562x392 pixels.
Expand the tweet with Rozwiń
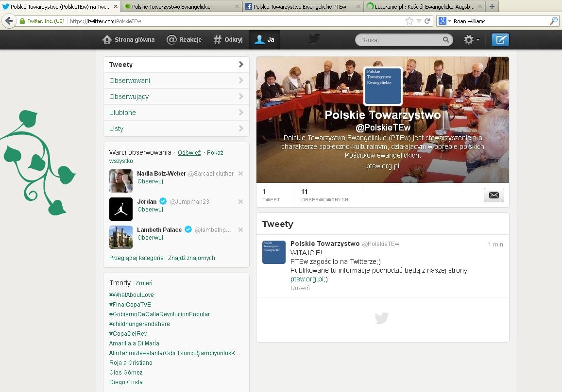[x=300, y=288]
